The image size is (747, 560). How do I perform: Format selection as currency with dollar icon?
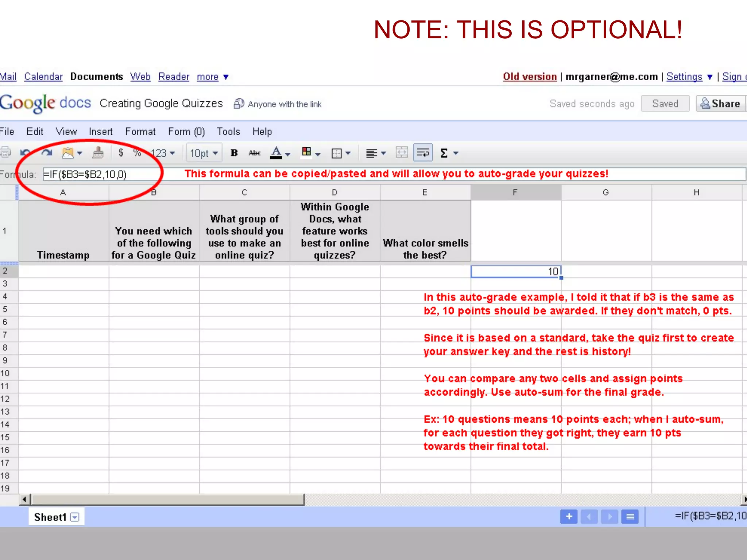click(121, 153)
